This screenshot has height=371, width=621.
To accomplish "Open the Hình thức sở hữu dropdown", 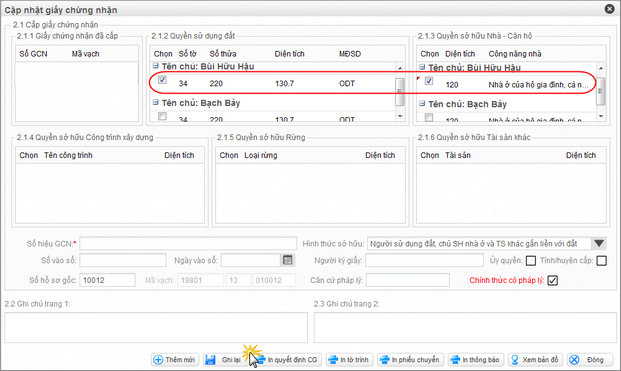I will click(599, 244).
